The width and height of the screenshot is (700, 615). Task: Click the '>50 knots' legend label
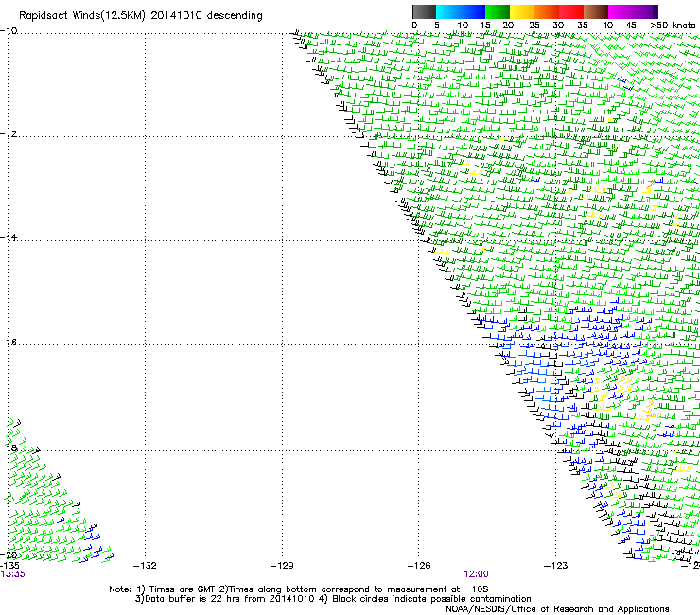coord(673,26)
